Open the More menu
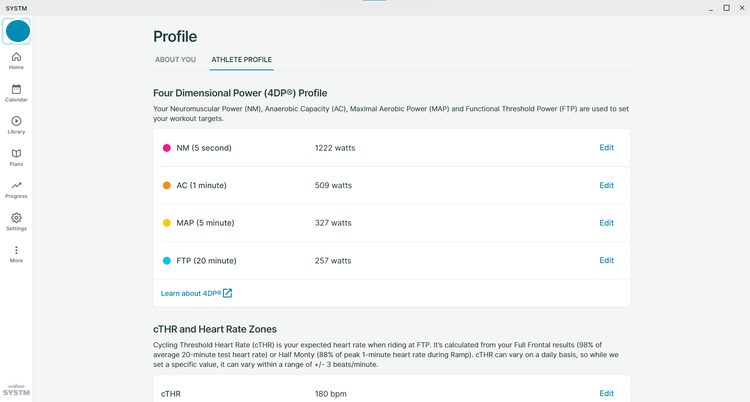The width and height of the screenshot is (750, 402). click(16, 254)
